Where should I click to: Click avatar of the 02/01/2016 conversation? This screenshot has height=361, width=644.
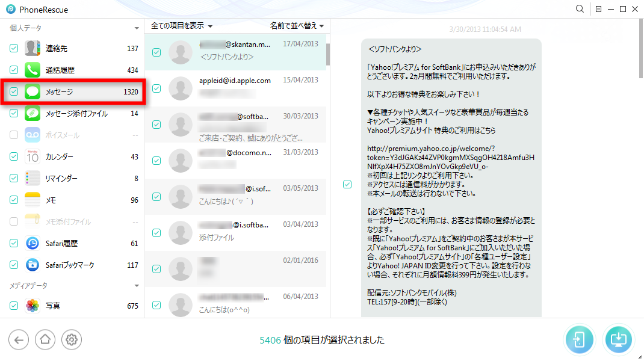(181, 269)
